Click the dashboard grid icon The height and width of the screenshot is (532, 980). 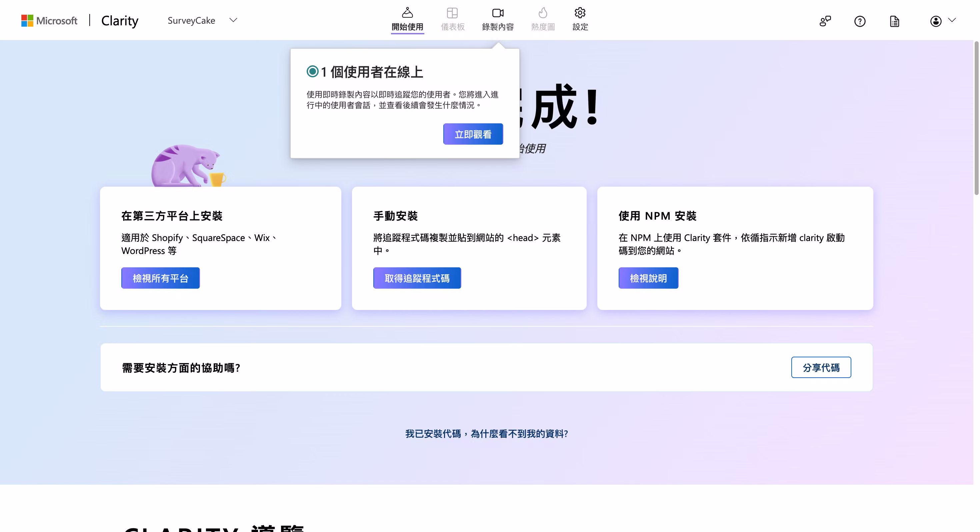point(452,13)
